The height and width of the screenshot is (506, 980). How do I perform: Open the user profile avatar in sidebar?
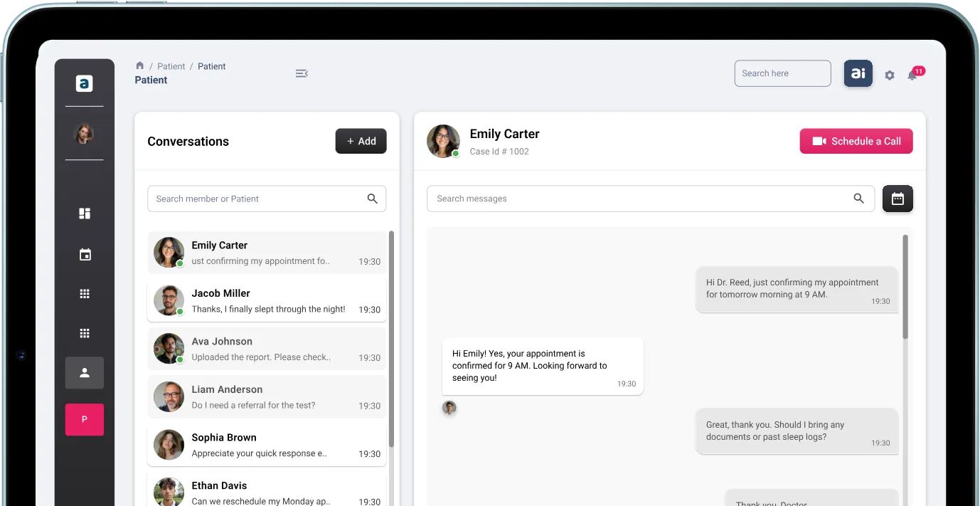tap(85, 134)
